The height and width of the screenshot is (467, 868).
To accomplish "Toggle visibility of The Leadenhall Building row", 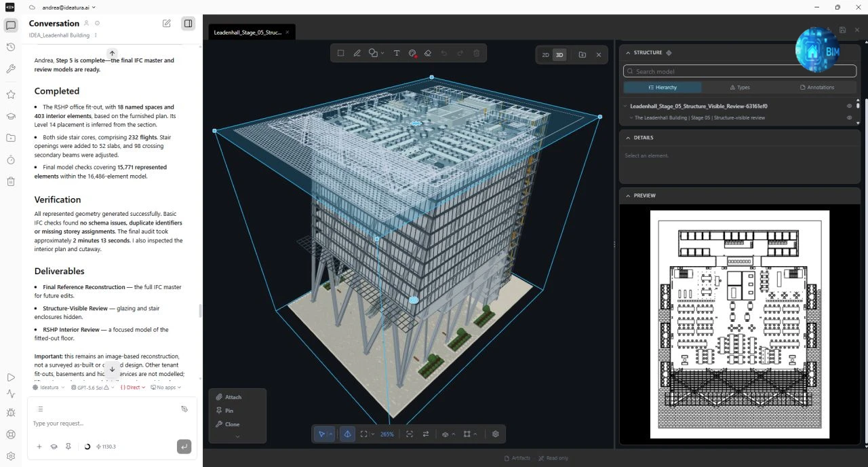I will (x=849, y=118).
